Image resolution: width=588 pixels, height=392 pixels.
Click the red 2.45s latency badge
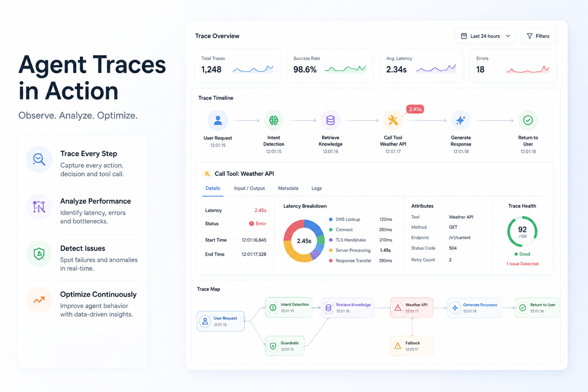coord(415,109)
